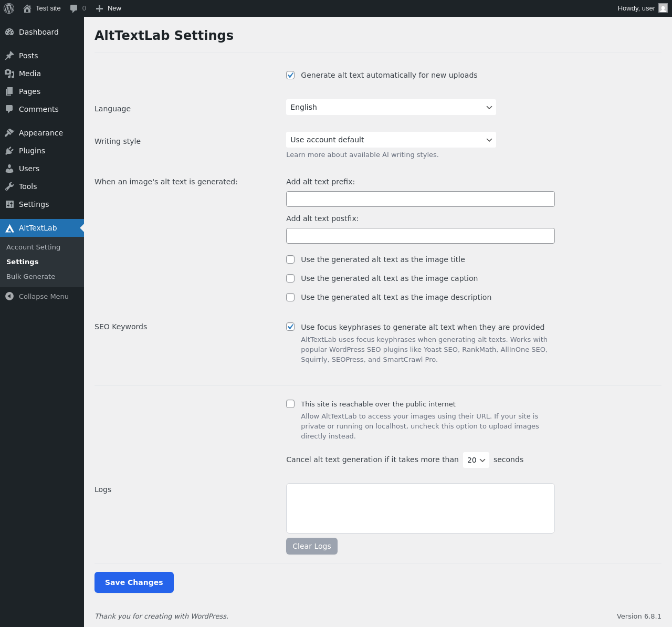Select the bold Settings submenu item
The width and height of the screenshot is (672, 627).
click(23, 262)
